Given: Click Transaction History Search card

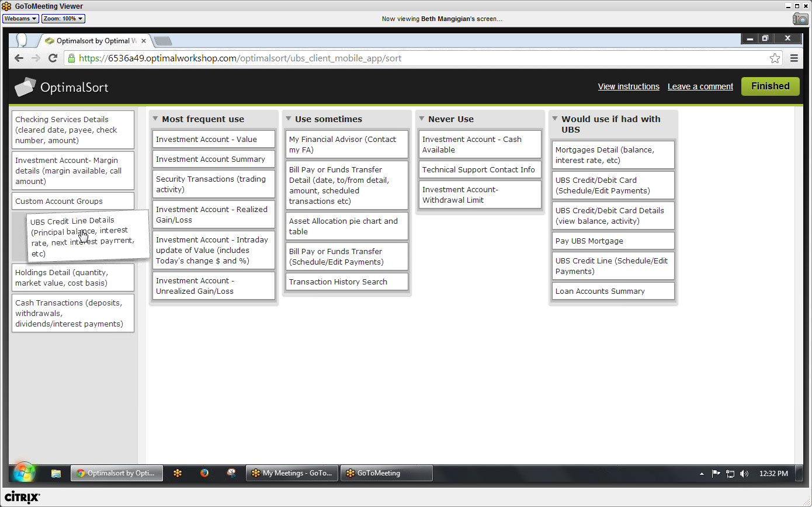Looking at the screenshot, I should point(347,282).
